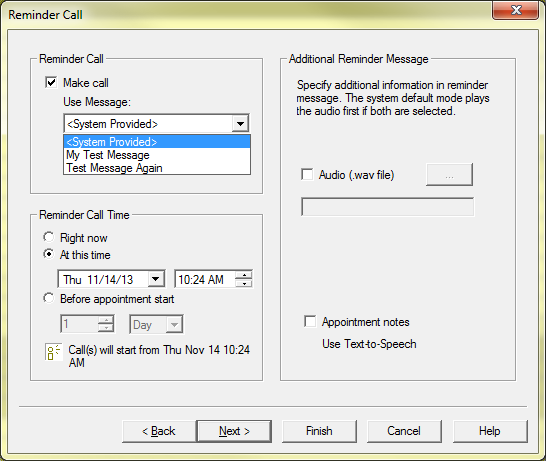Increase the time with up spinner arrow
The image size is (546, 461).
(244, 275)
